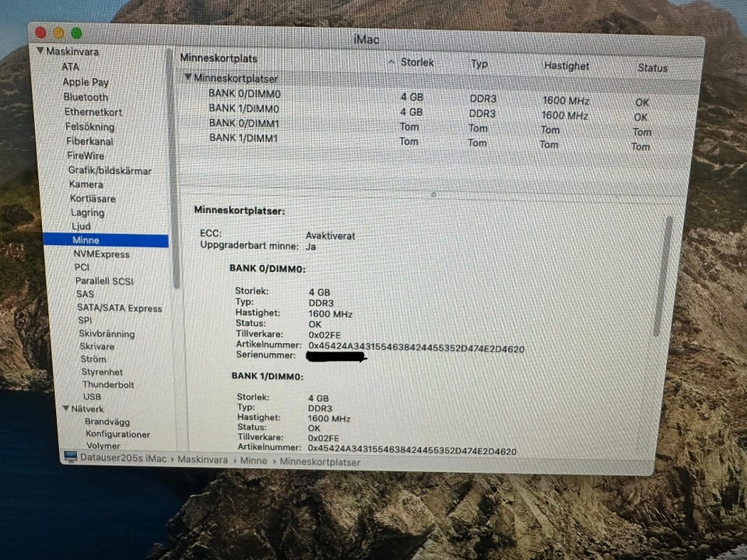Select Parallell SCSI in the sidebar

click(x=104, y=281)
